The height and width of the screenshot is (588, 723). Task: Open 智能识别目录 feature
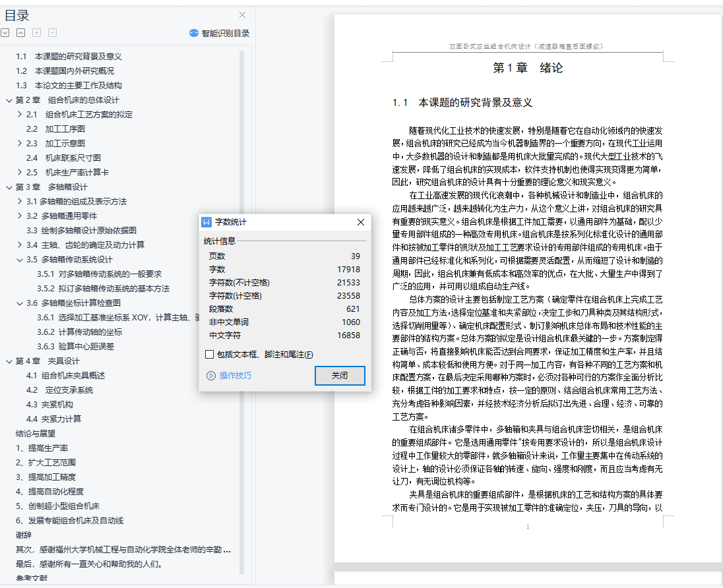point(220,33)
